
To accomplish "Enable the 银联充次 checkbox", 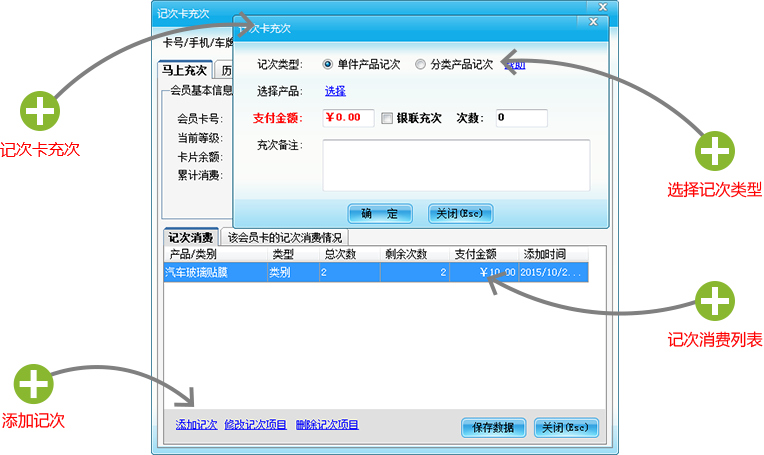I will 387,118.
